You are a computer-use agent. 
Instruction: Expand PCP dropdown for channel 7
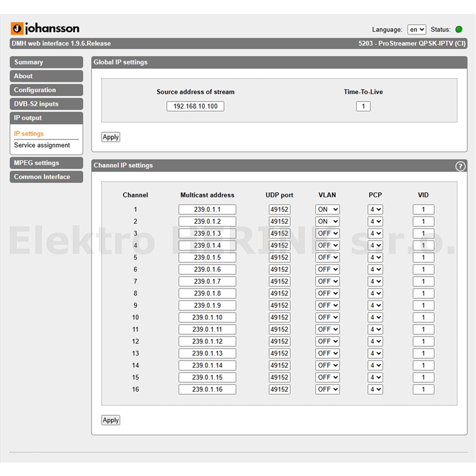pos(375,281)
